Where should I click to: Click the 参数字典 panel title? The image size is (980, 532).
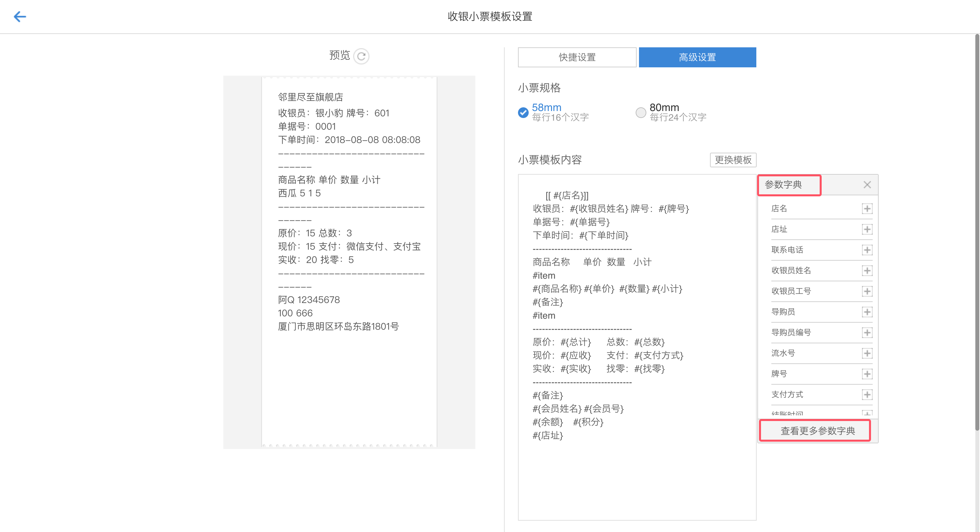[x=783, y=185]
